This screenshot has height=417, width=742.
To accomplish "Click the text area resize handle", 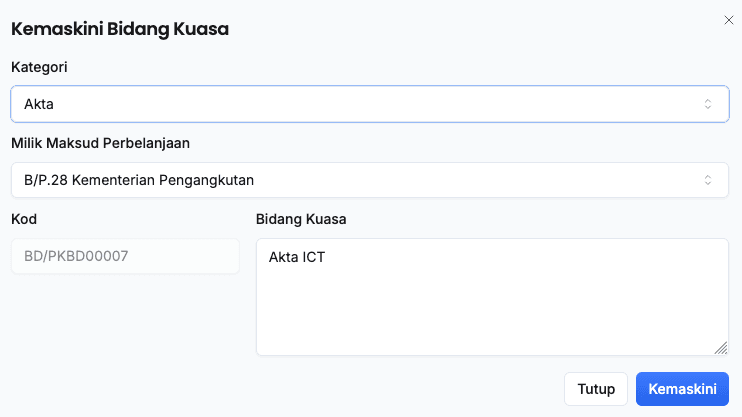I will pyautogui.click(x=721, y=347).
